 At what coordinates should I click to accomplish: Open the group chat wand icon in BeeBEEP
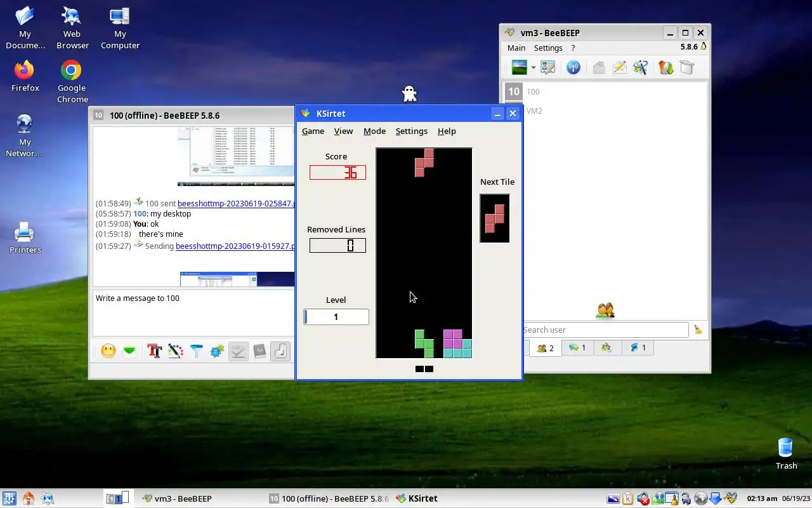pyautogui.click(x=641, y=67)
